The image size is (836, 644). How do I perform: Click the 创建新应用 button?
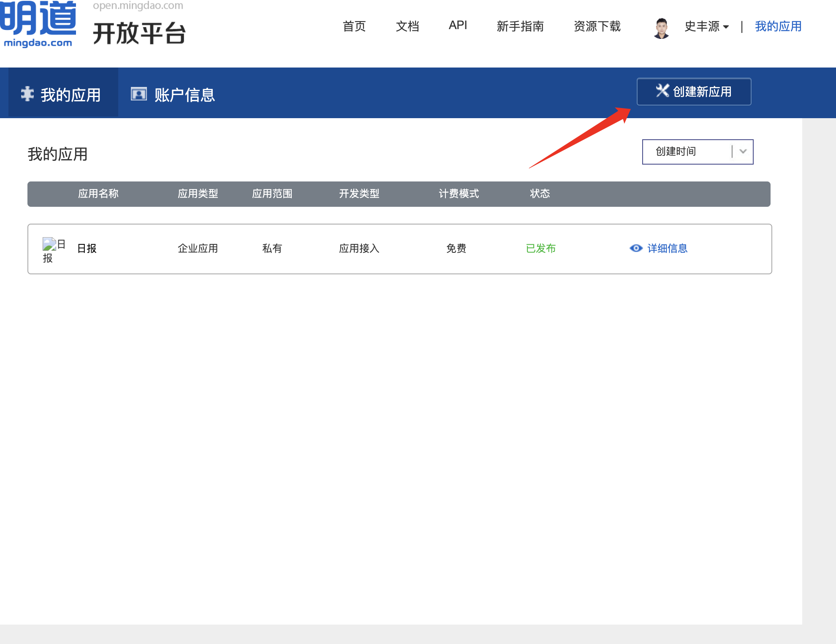point(694,92)
